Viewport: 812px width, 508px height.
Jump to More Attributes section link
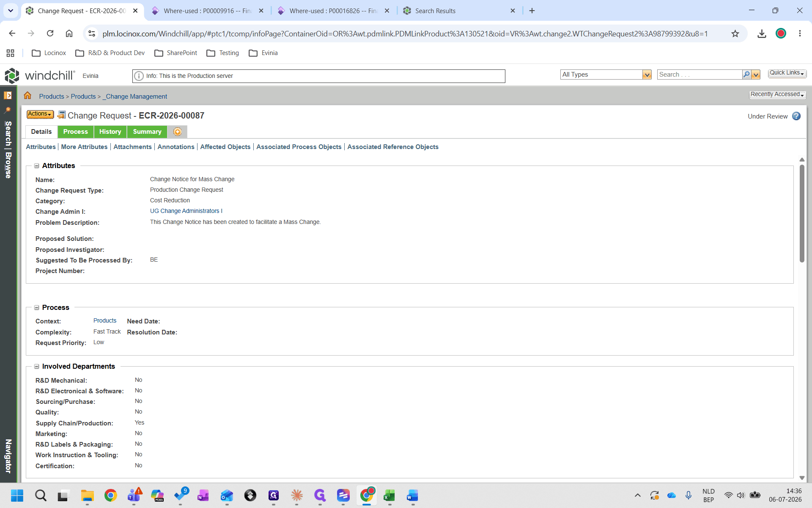(x=84, y=147)
